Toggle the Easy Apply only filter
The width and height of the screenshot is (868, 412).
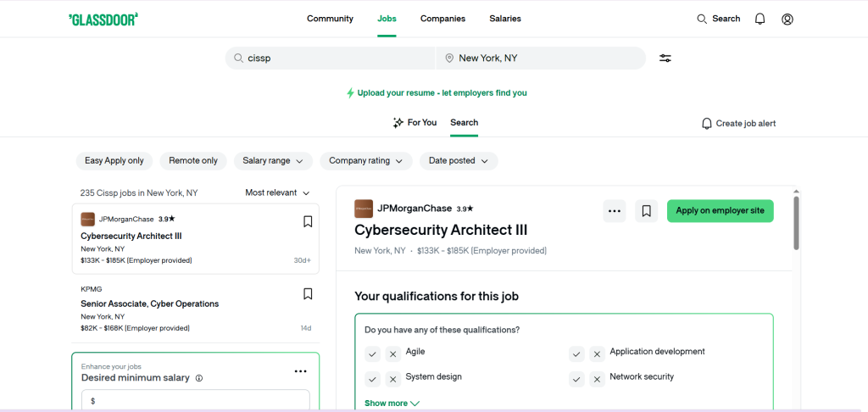pos(114,161)
